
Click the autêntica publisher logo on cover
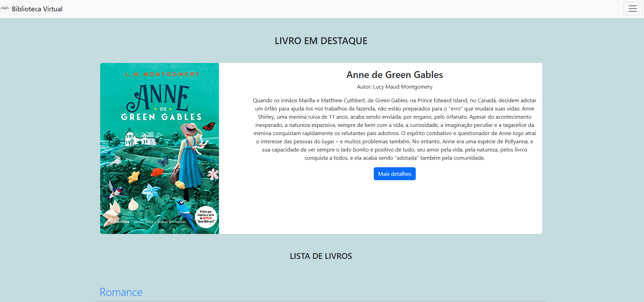click(120, 222)
